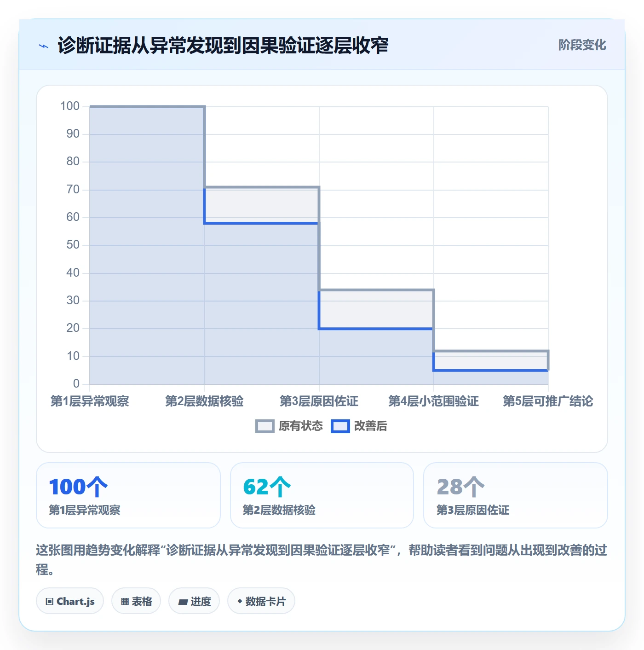Click the x-axis label 第3层原因佐证
This screenshot has width=644, height=650.
[319, 401]
